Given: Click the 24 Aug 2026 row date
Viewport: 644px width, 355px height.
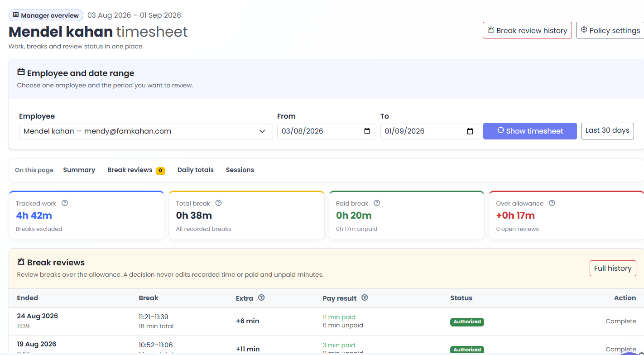Looking at the screenshot, I should pos(38,316).
